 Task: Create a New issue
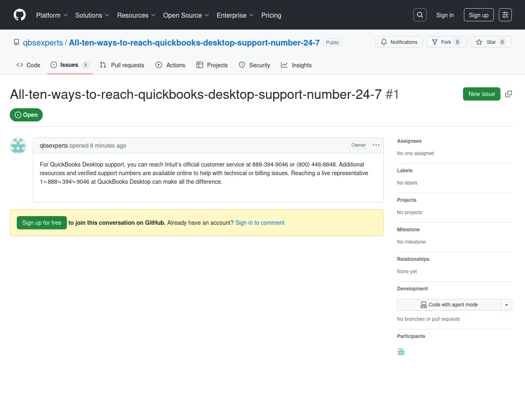pos(482,94)
